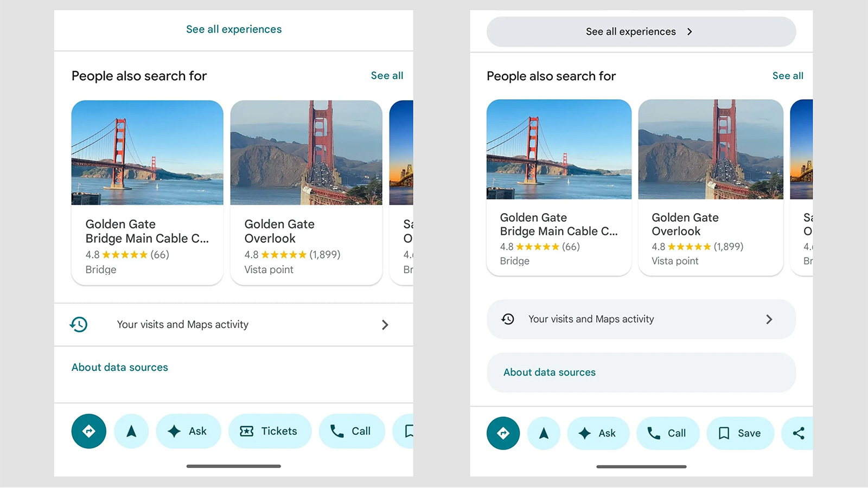
Task: Click the Share icon button
Action: tap(799, 433)
